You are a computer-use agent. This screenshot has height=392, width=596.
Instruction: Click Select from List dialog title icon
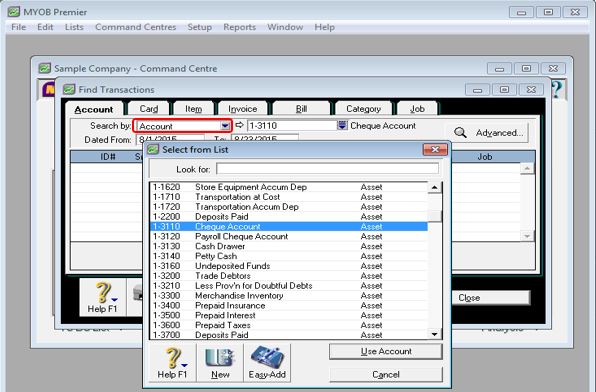click(153, 149)
